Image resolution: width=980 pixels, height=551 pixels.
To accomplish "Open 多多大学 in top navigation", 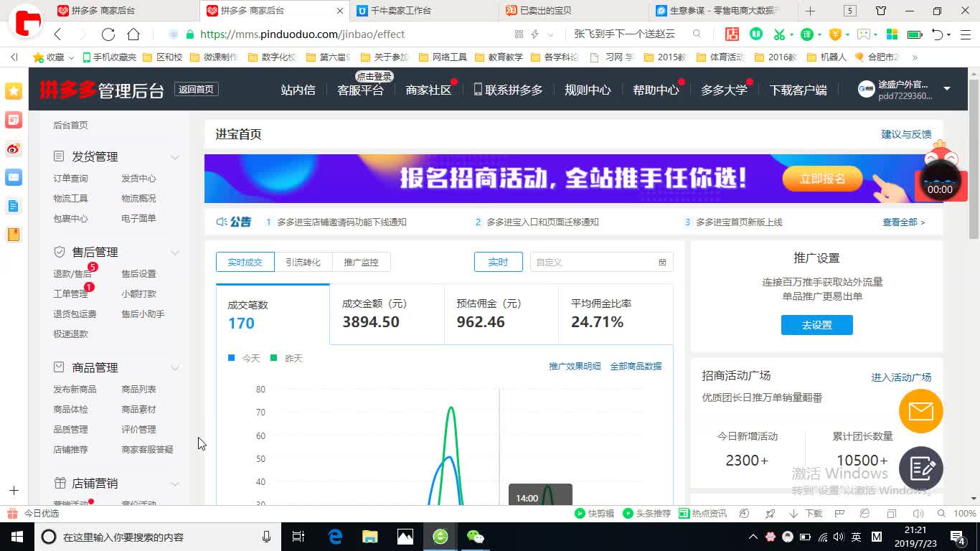I will tap(724, 90).
